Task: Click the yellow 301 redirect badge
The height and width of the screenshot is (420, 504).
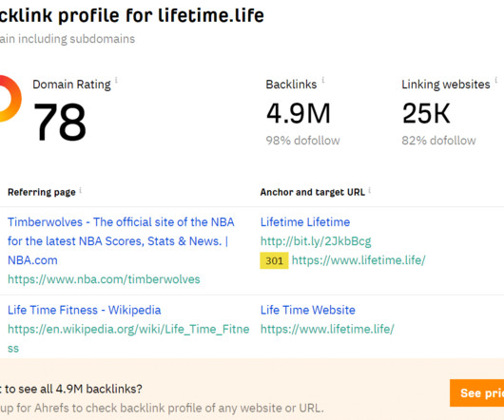Action: tap(274, 260)
